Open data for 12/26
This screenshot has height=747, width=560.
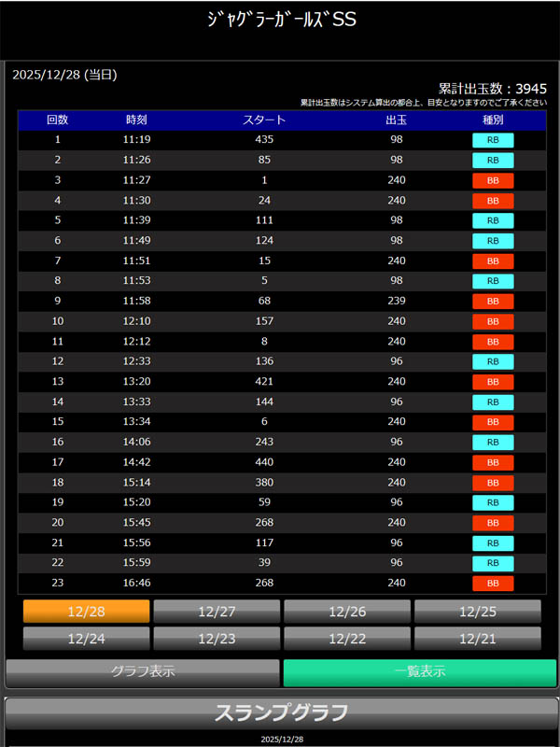347,612
